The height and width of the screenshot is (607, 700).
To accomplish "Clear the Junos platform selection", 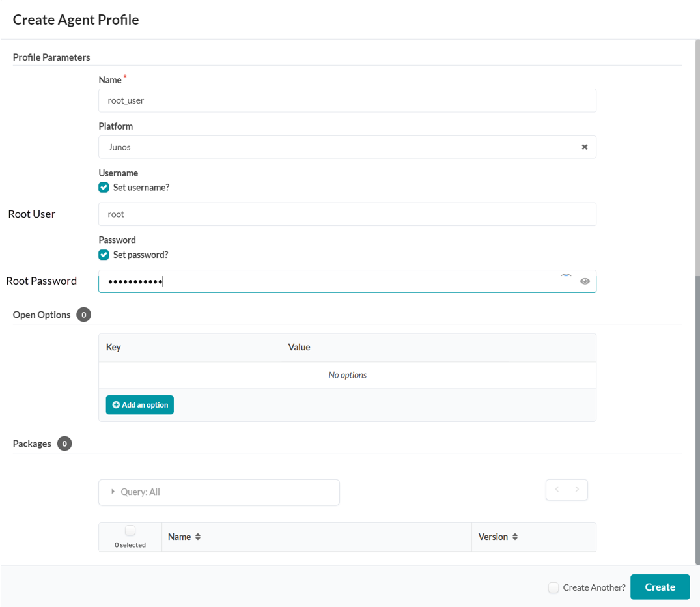I will [x=584, y=147].
